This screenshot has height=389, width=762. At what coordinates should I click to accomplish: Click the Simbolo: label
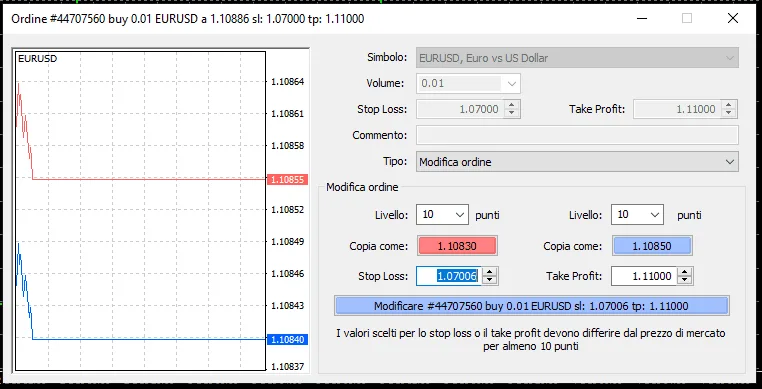tap(387, 57)
